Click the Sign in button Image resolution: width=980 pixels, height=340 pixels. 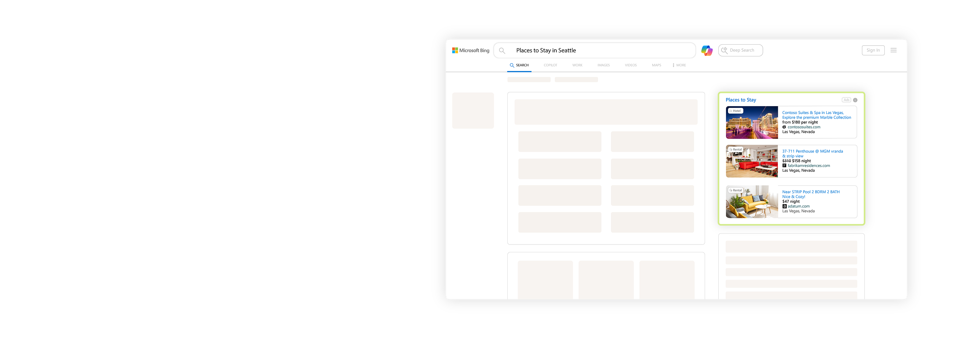(x=873, y=50)
